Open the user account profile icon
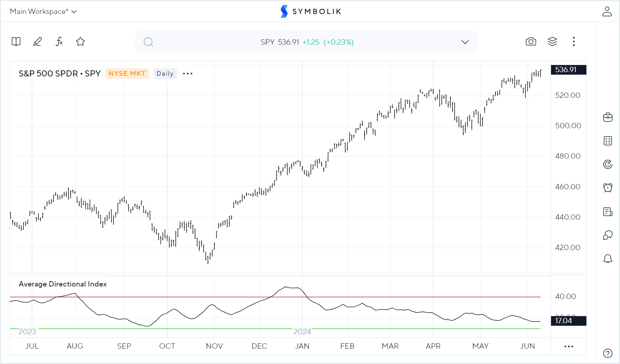 tap(607, 11)
